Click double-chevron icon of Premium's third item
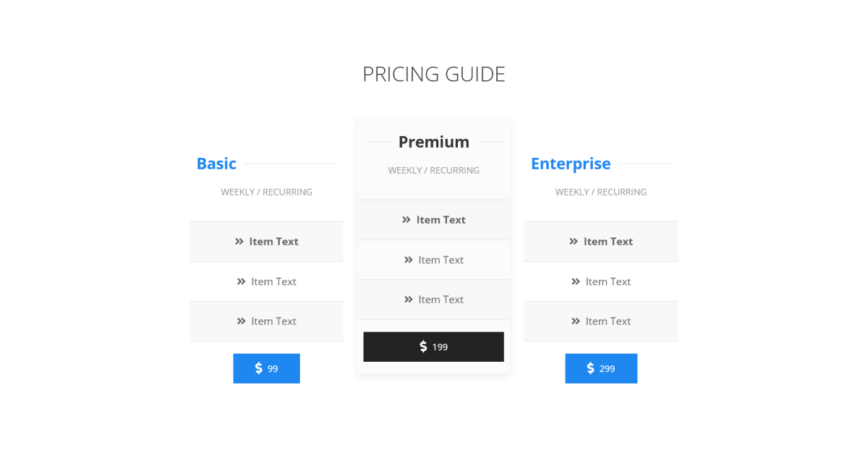 pyautogui.click(x=409, y=300)
